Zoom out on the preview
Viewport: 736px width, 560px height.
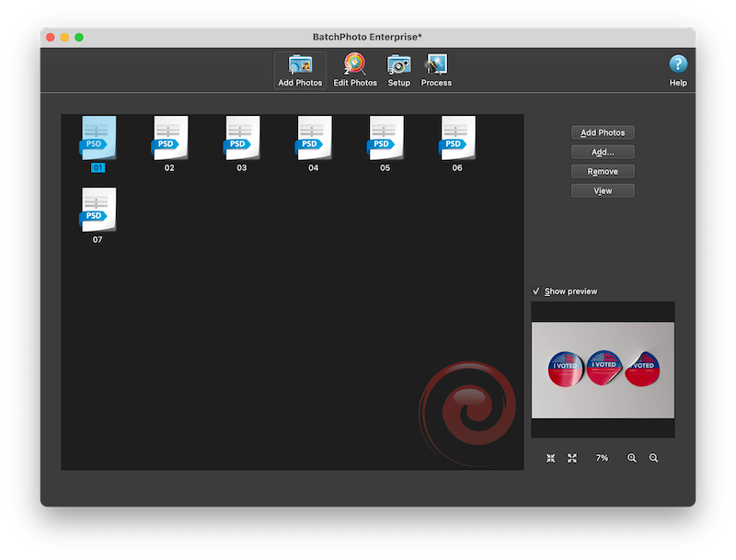(653, 458)
